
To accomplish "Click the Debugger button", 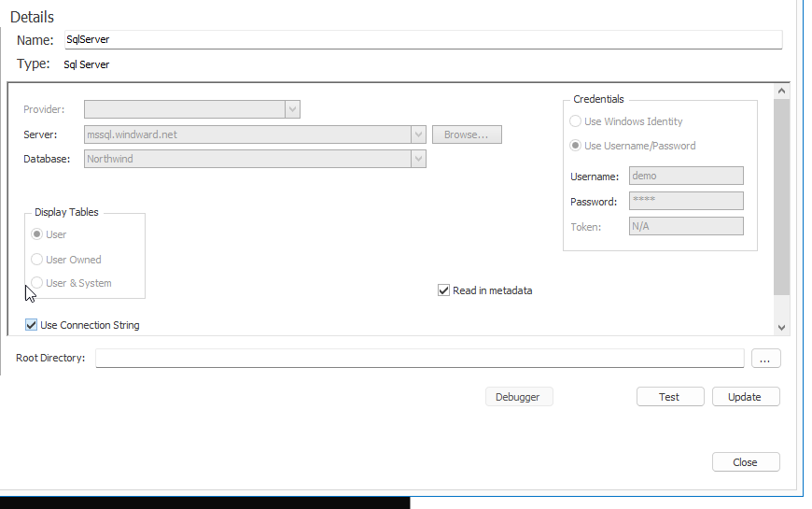I will pos(519,397).
